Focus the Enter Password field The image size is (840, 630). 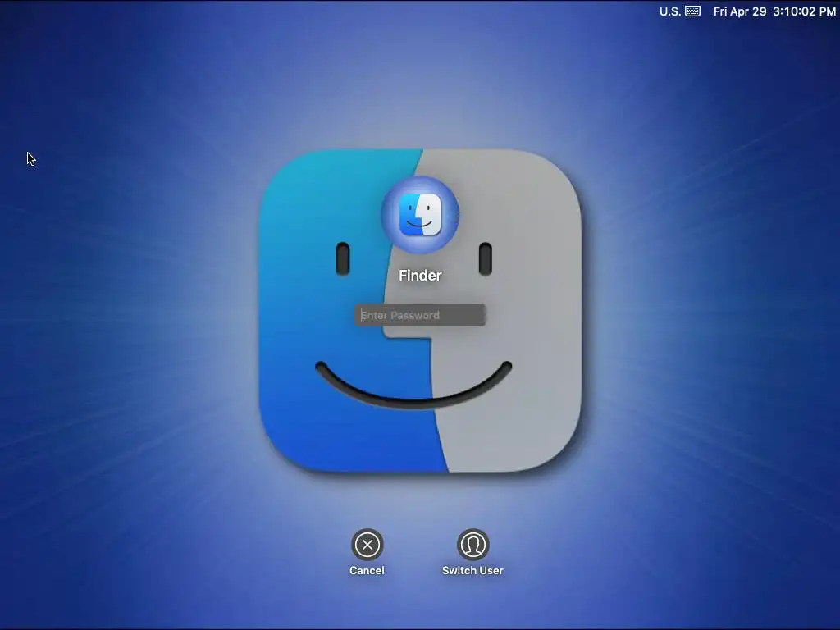(x=420, y=315)
